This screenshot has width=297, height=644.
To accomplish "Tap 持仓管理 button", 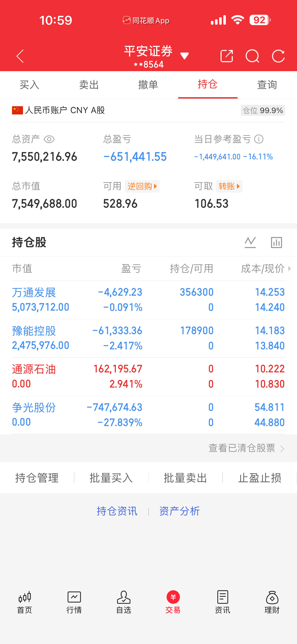I will (37, 478).
